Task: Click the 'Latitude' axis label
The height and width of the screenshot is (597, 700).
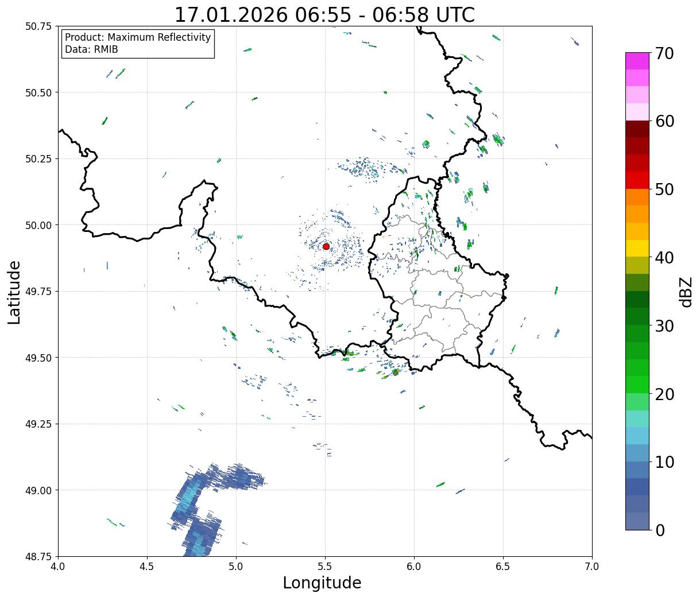Action: tap(14, 292)
